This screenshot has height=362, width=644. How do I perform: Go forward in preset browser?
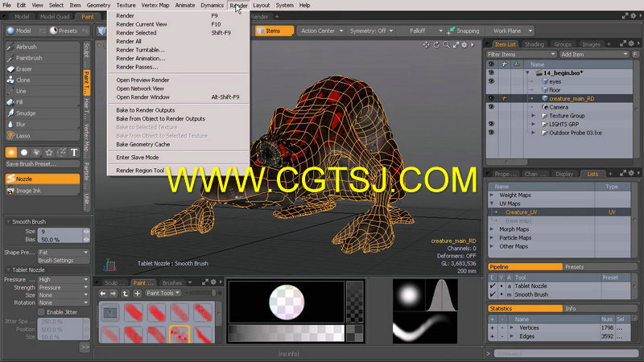click(x=114, y=294)
